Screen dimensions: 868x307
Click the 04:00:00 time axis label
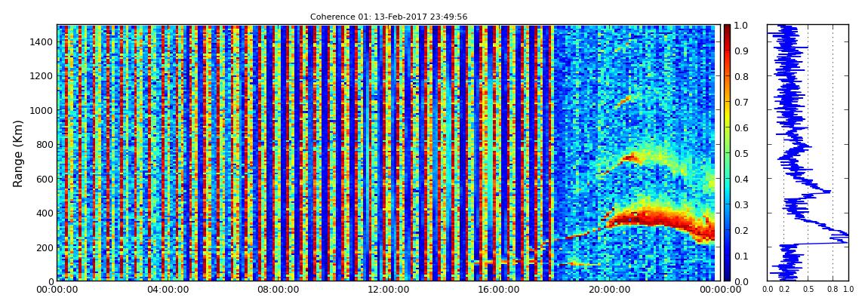pos(166,290)
